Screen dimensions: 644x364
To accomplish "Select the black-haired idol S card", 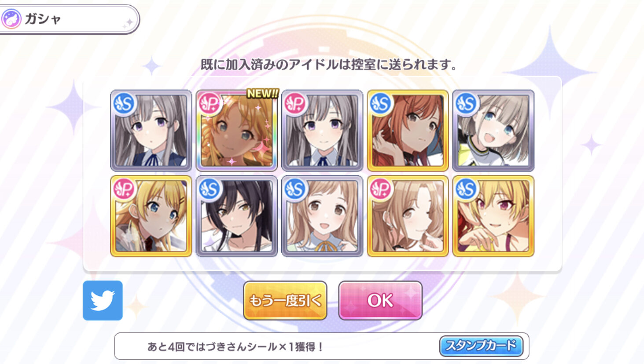I will [237, 216].
